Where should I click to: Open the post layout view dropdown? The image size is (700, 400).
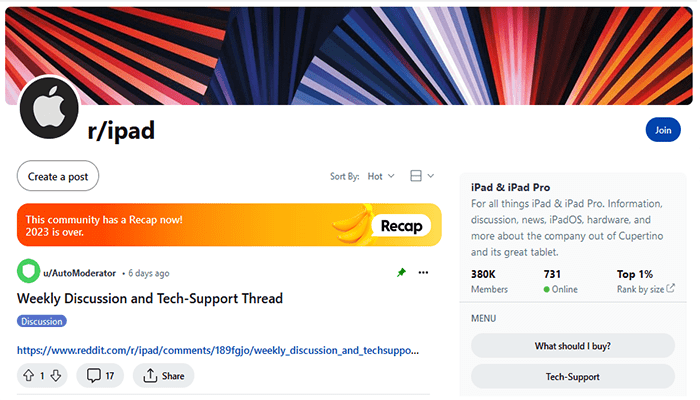[x=422, y=176]
